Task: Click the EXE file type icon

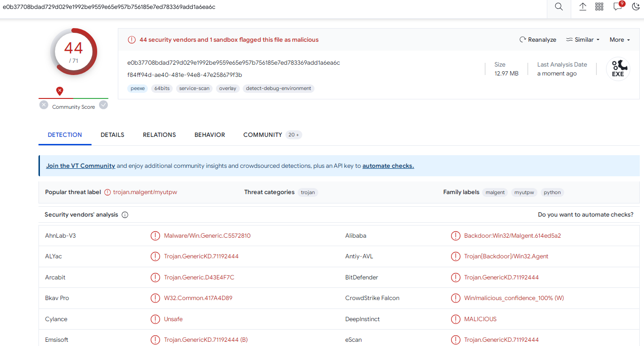Action: click(618, 69)
